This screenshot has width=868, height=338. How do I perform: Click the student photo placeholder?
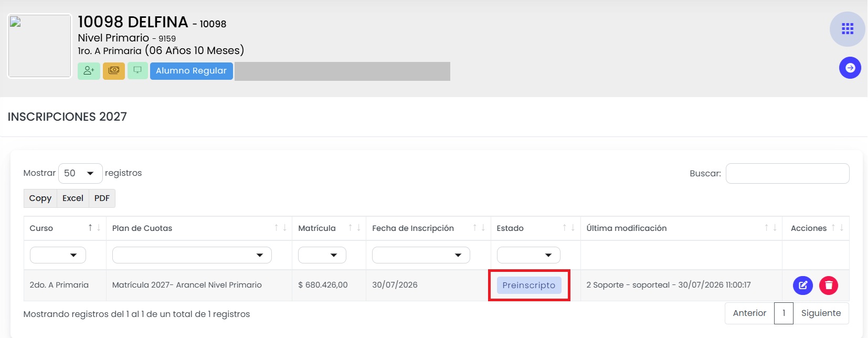[39, 46]
